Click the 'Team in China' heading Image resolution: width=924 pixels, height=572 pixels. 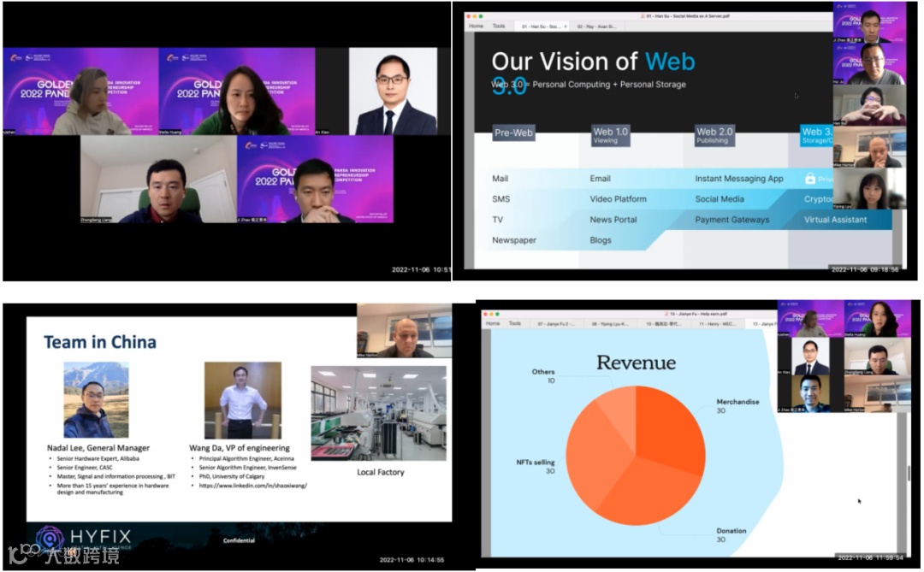point(100,342)
